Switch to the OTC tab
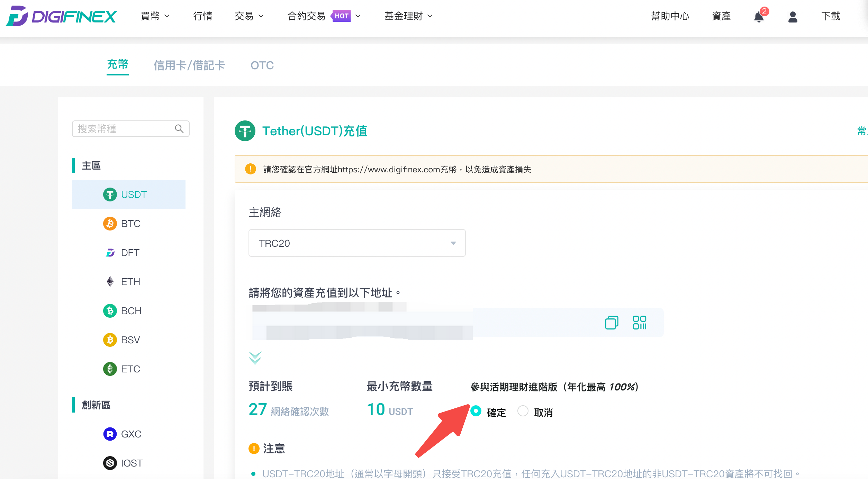868x479 pixels. 262,65
